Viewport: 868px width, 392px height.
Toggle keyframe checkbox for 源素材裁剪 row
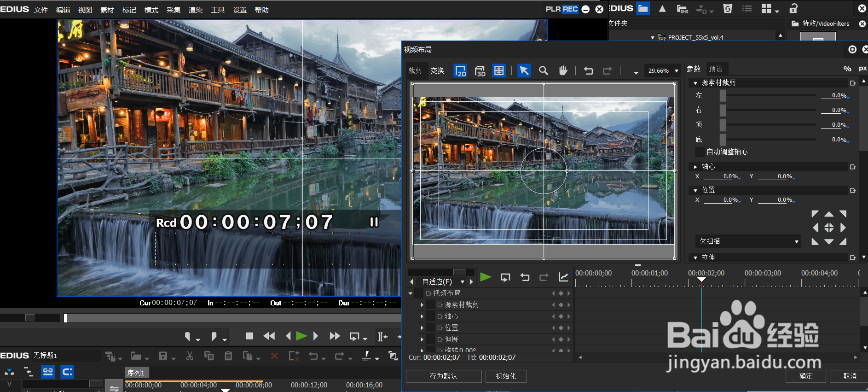430,304
